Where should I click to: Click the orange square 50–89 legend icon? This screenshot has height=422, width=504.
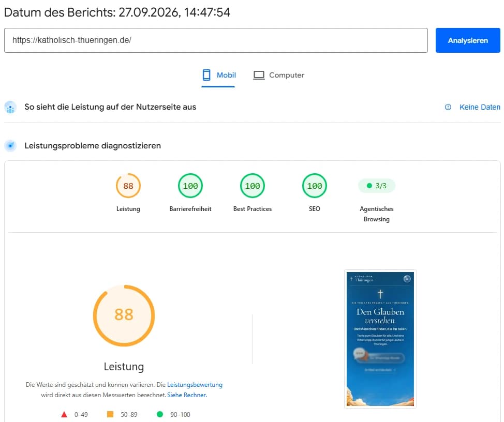110,414
